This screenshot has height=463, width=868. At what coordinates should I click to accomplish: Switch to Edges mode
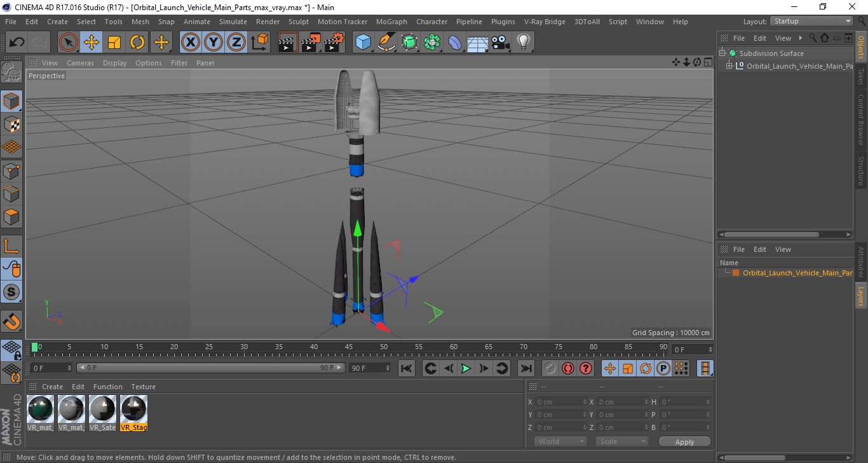coord(11,193)
